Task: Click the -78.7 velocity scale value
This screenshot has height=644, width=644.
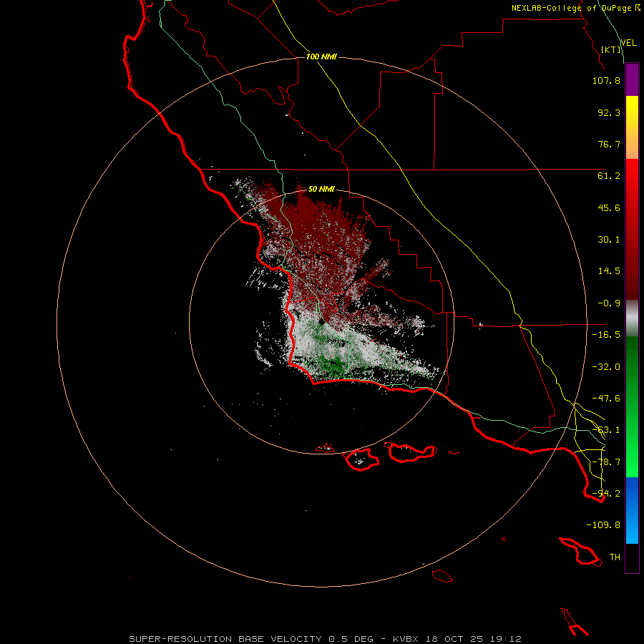Action: [x=606, y=462]
